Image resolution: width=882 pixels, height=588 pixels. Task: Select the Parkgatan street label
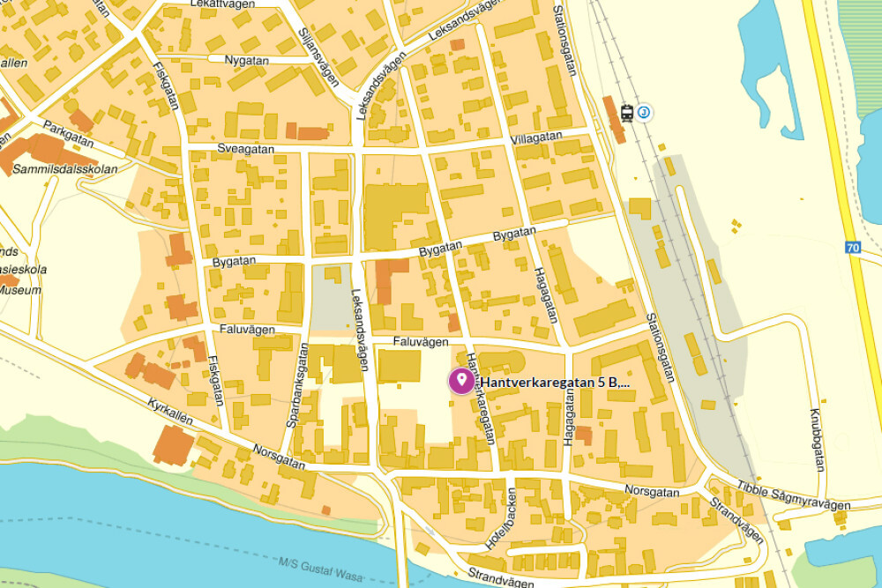pos(68,134)
